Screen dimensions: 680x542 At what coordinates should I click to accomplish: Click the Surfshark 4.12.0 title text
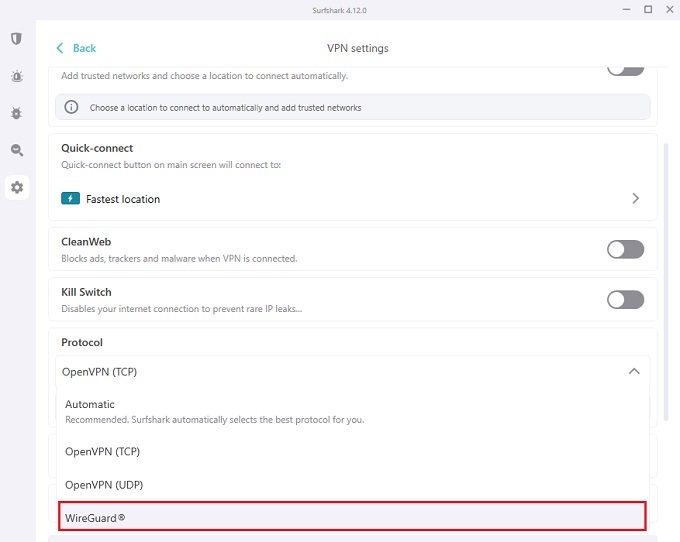[x=340, y=10]
